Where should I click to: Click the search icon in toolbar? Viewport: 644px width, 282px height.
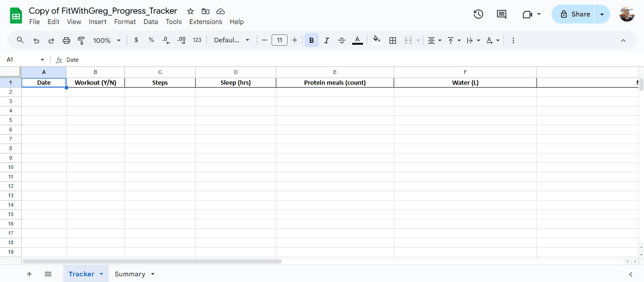[20, 40]
